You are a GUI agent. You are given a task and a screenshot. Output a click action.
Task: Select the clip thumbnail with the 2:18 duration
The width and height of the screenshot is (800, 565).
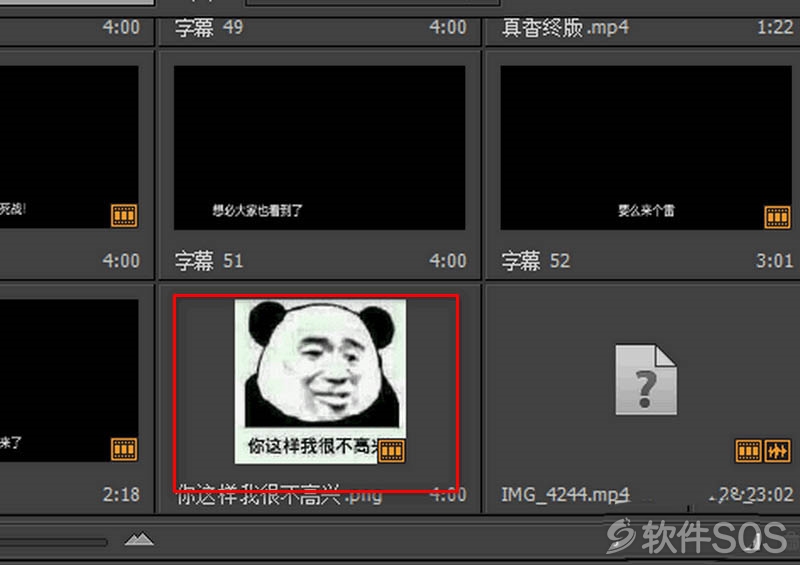coord(69,380)
